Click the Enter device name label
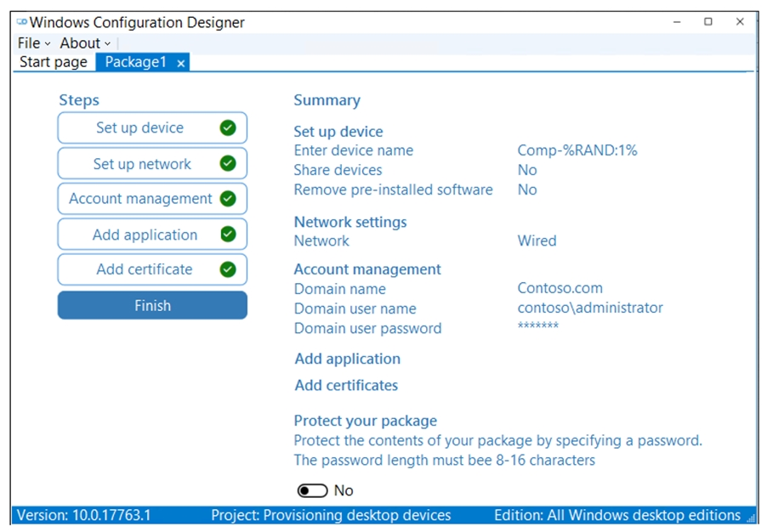The width and height of the screenshot is (767, 532). click(354, 150)
